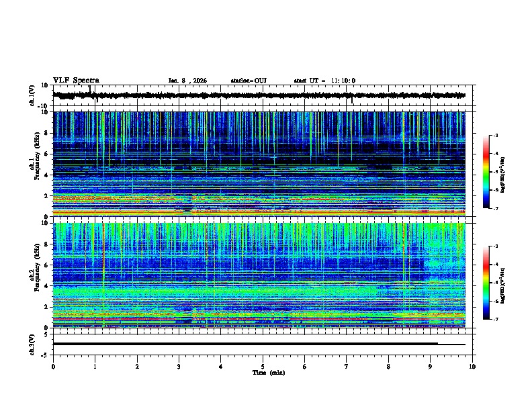Viewport: 532px width, 411px height.
Task: Click the ch.1(V) waveform axis label
Action: [32, 95]
